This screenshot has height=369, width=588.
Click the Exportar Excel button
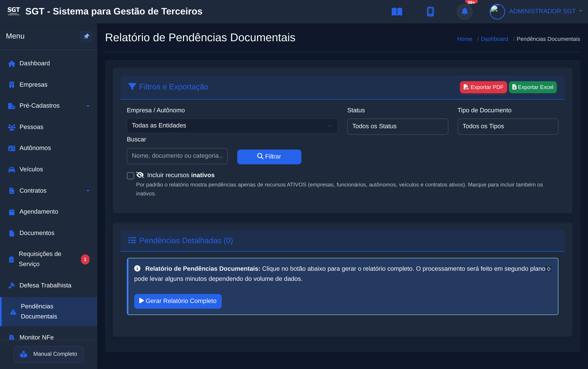pos(532,87)
